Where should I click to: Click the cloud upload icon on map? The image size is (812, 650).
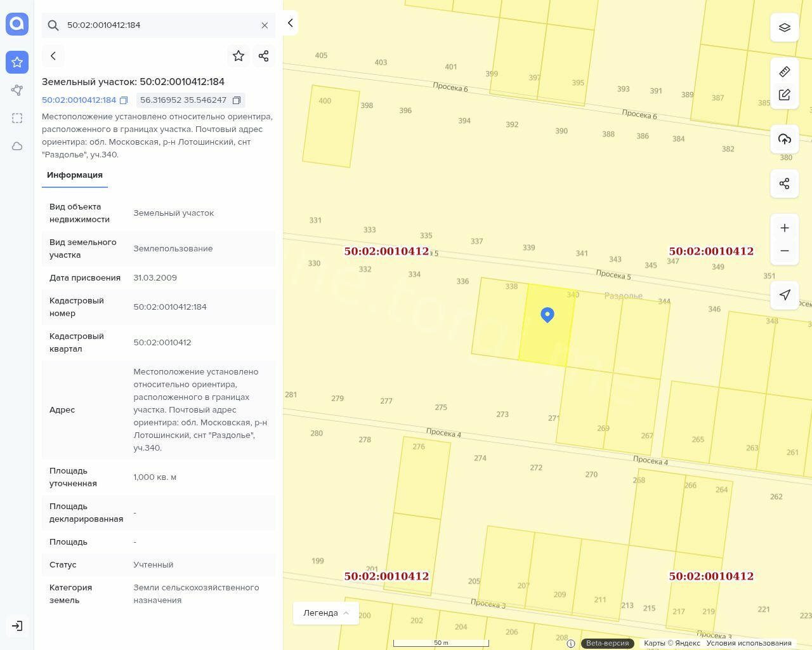click(x=784, y=139)
